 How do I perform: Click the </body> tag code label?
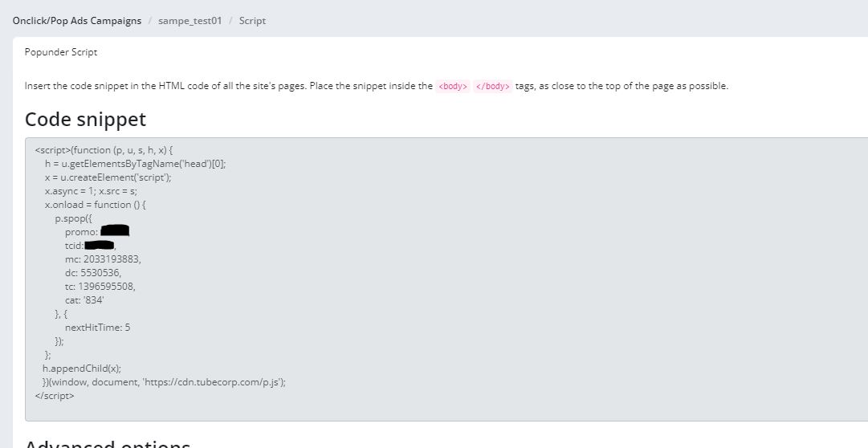coord(493,87)
